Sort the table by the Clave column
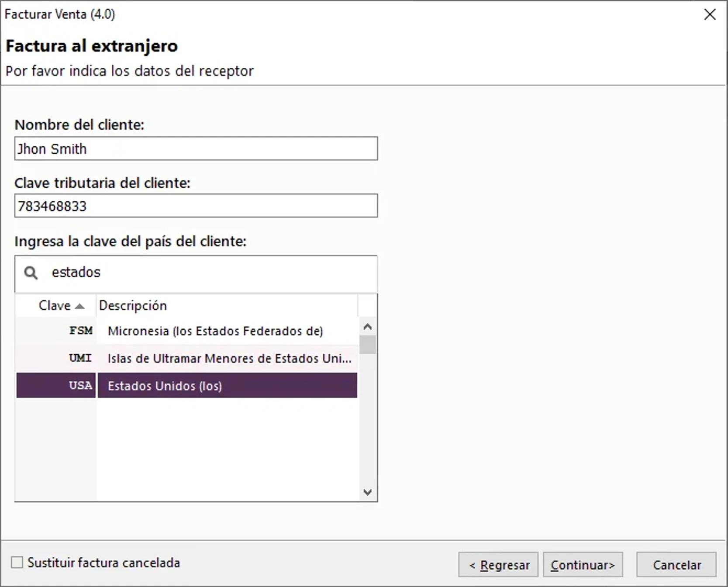 click(55, 306)
